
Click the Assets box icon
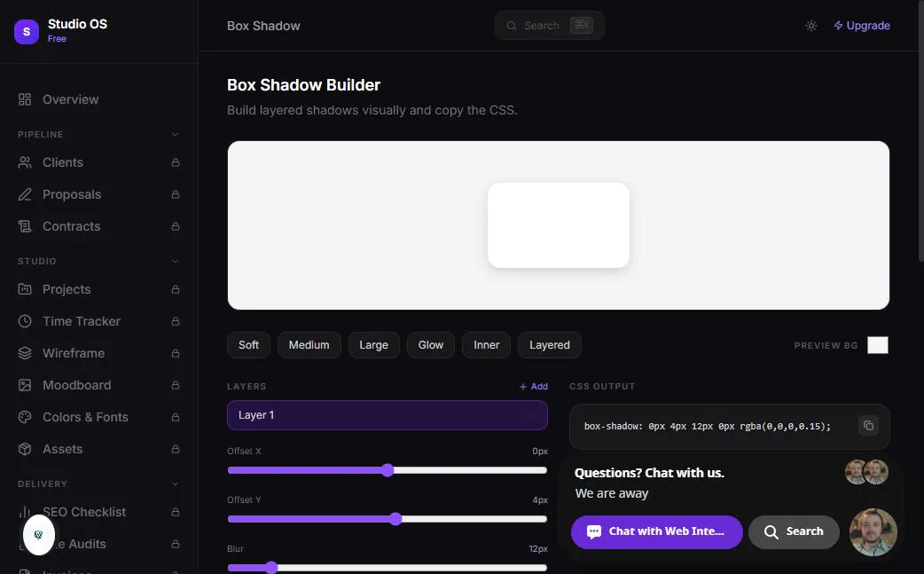coord(25,449)
